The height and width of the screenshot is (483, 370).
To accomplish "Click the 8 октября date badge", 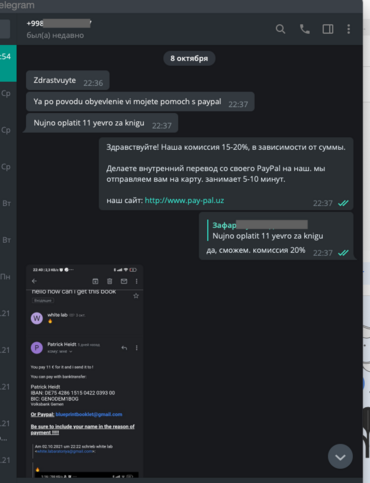I will click(189, 58).
